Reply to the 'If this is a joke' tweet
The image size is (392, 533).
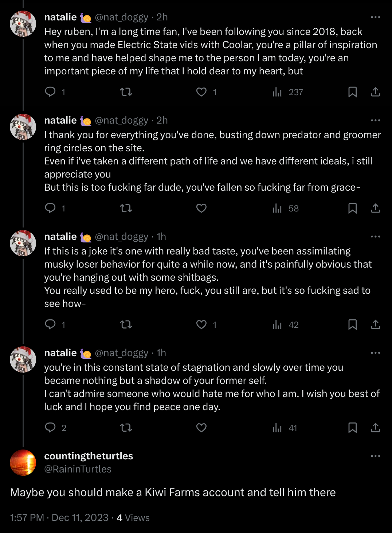coord(50,324)
